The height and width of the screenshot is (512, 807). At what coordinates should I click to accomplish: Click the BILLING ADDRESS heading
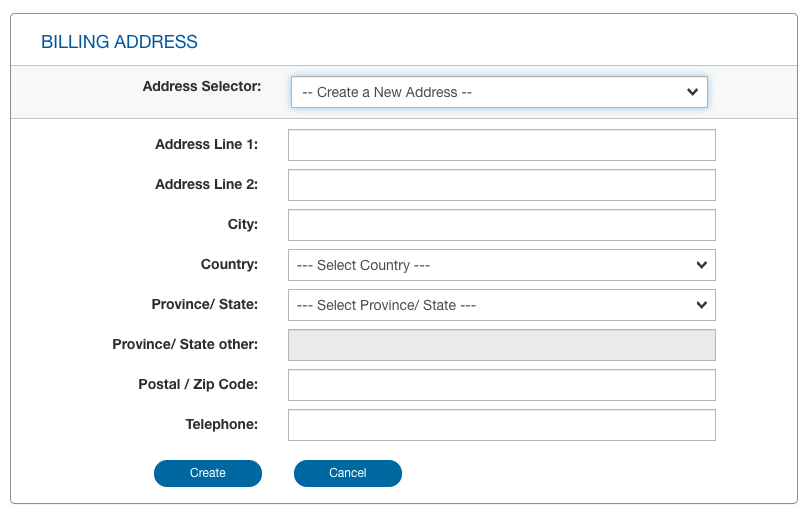pos(119,42)
